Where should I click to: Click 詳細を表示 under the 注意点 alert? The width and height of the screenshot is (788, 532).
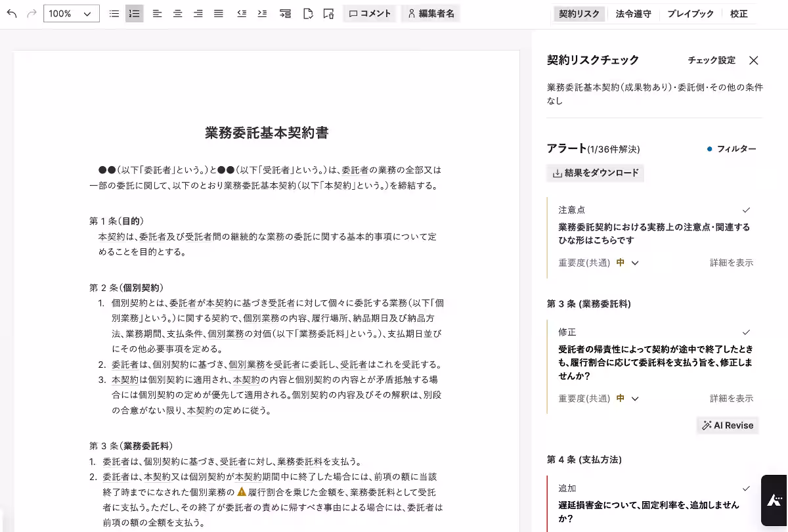[x=731, y=262]
